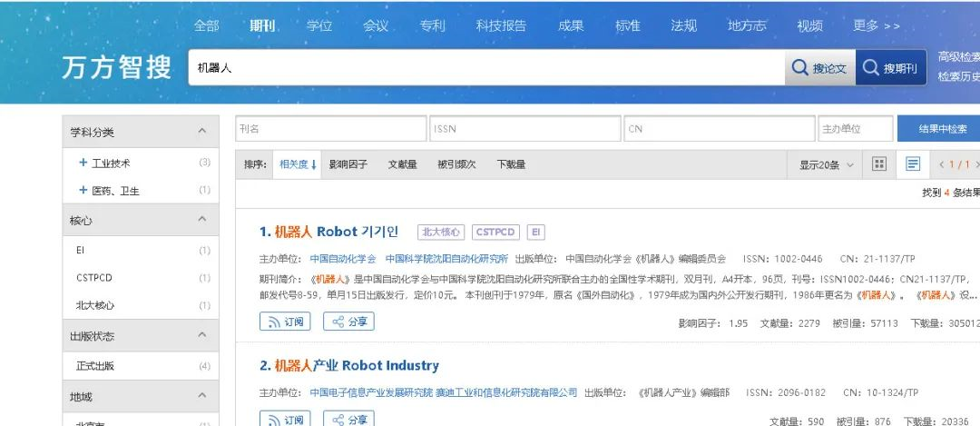Open sponsor link 赛迪工业和信息化研究院有限公司

[x=507, y=392]
